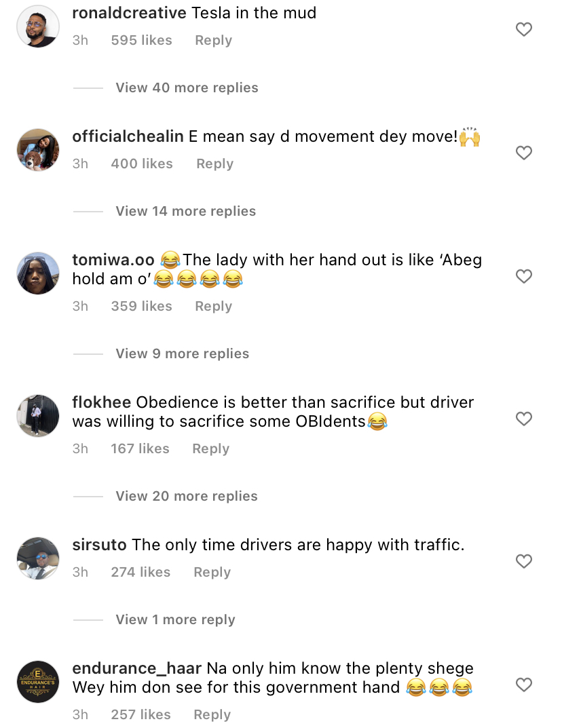
Task: Like sirsuto's traffic comment
Action: [523, 561]
